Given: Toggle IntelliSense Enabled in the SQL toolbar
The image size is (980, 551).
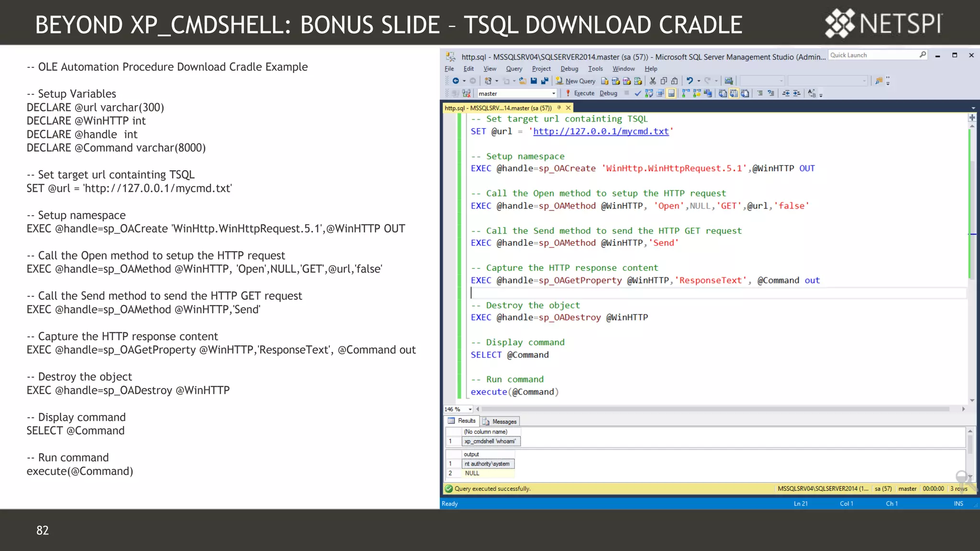Looking at the screenshot, I should [x=671, y=93].
